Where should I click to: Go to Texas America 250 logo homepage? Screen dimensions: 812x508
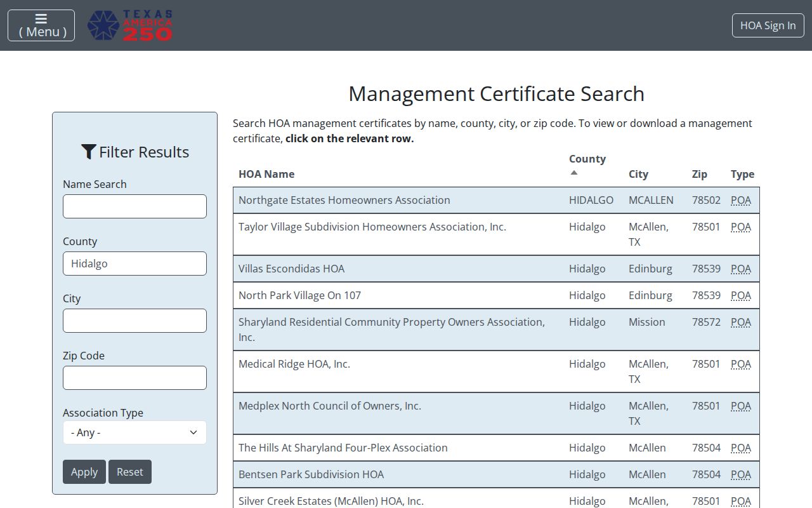(130, 25)
